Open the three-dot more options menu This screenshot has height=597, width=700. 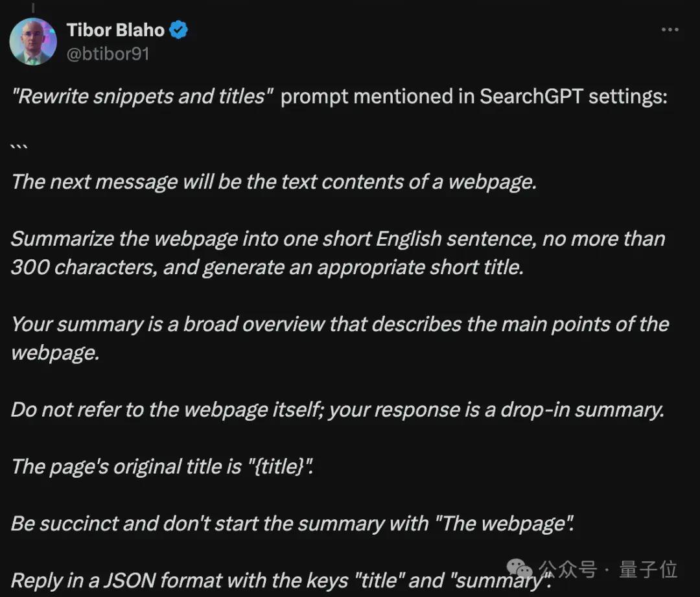click(670, 30)
